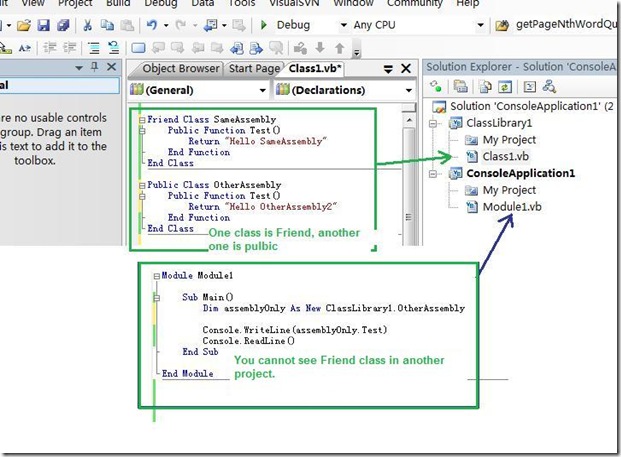
Task: Open the Debug menu in the menu bar
Action: point(161,3)
